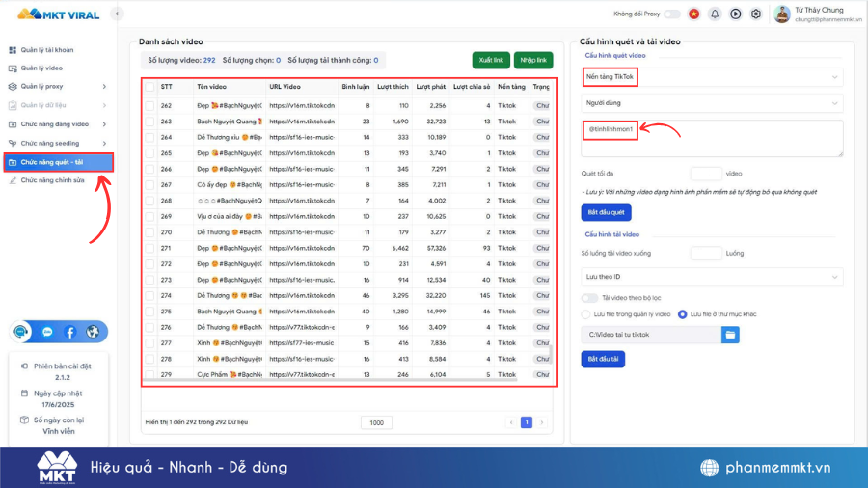Click the Chức năng đăng video icon

(13, 124)
